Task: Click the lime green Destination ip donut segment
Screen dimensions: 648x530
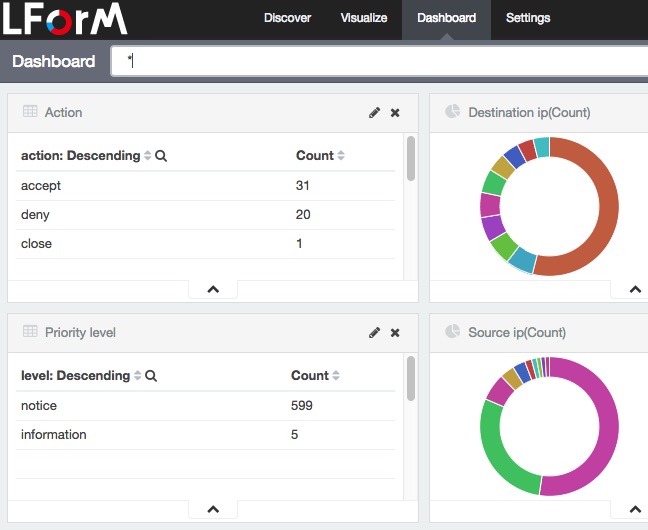Action: 505,246
